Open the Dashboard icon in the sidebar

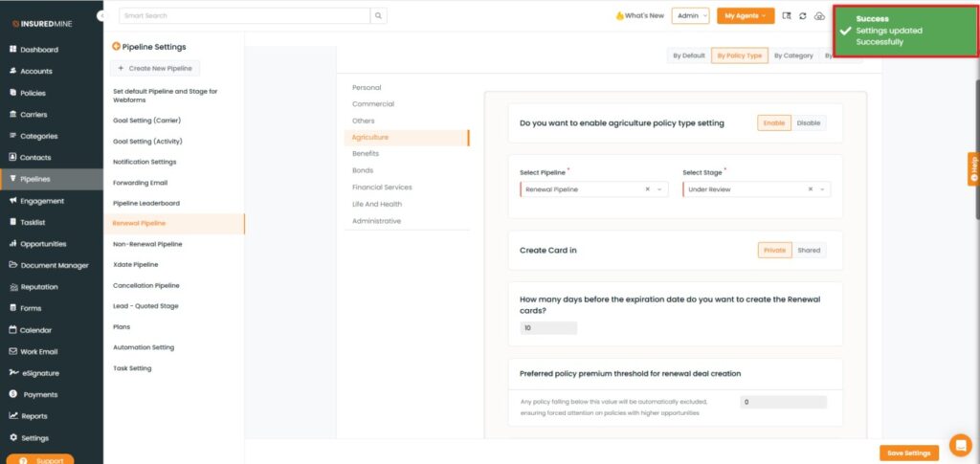(x=13, y=50)
